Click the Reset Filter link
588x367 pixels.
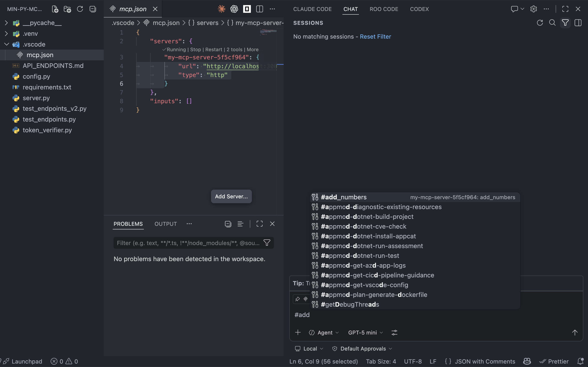click(x=375, y=36)
